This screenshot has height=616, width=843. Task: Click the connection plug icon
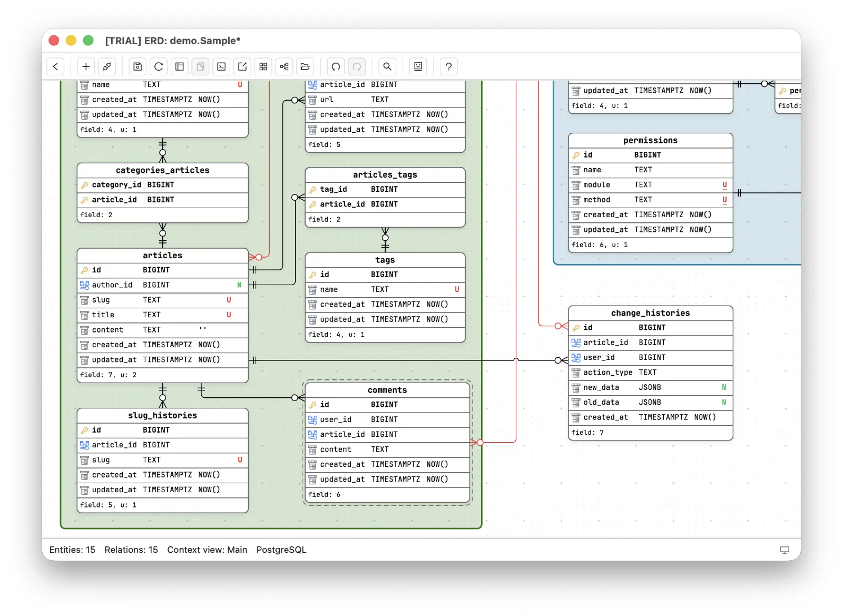107,66
